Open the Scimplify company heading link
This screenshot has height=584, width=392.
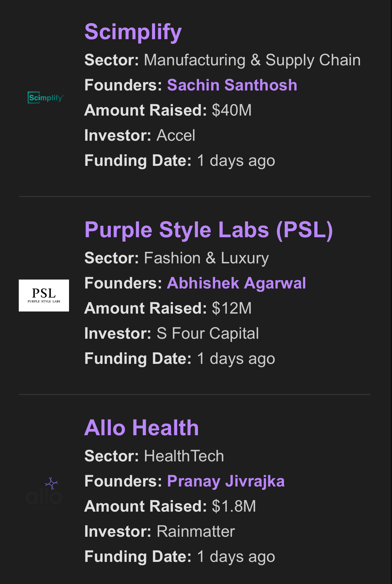tap(133, 32)
